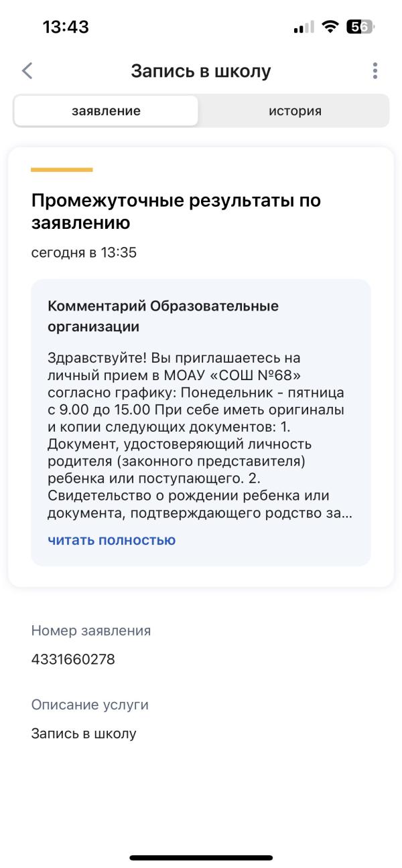Tap the «Описание услуги» label
The height and width of the screenshot is (868, 402).
click(90, 705)
